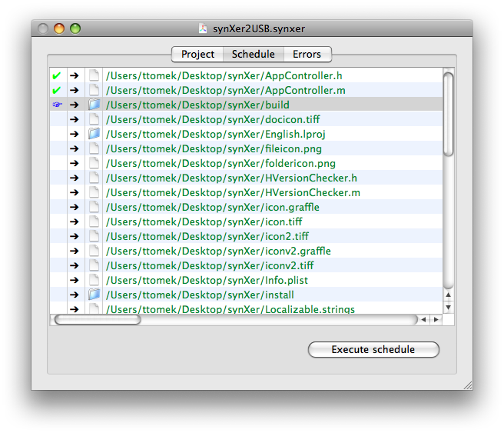Open the Errors tab
The width and height of the screenshot is (504, 433).
coord(307,54)
